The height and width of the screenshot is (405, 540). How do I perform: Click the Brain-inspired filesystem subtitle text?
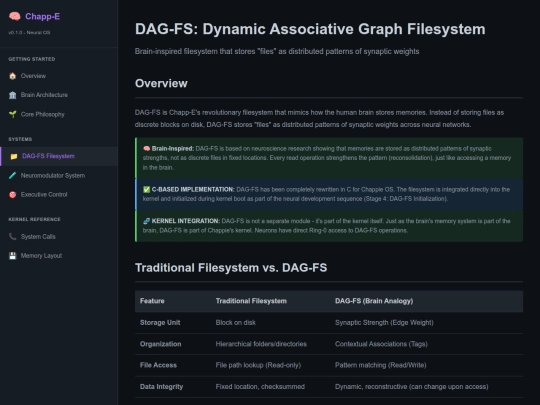(277, 52)
